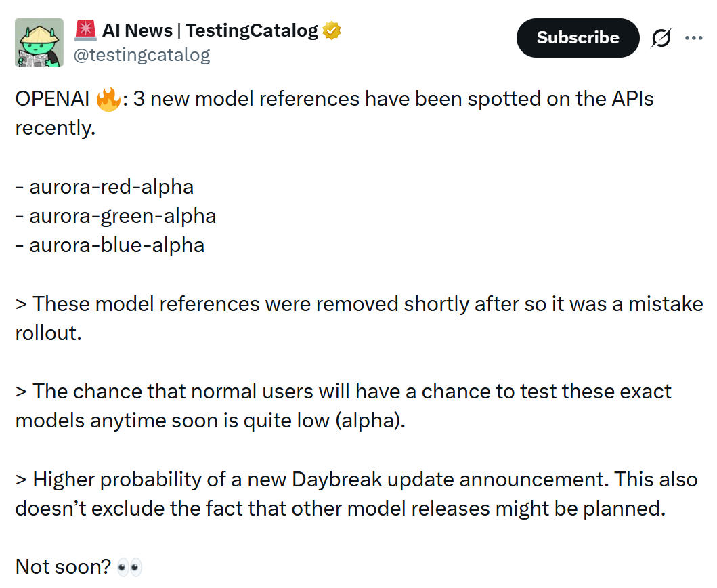This screenshot has width=717, height=588.
Task: Click the AI News | TestingCatalog display name
Action: click(210, 30)
